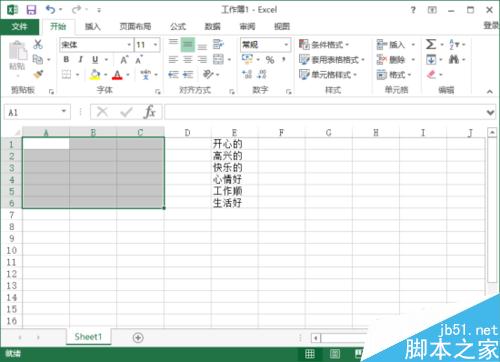Switch to the 页面布局 tab

(135, 27)
